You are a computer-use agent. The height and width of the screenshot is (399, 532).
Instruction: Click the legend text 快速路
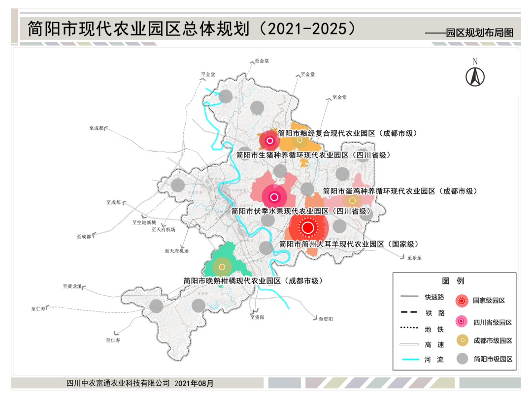click(434, 297)
